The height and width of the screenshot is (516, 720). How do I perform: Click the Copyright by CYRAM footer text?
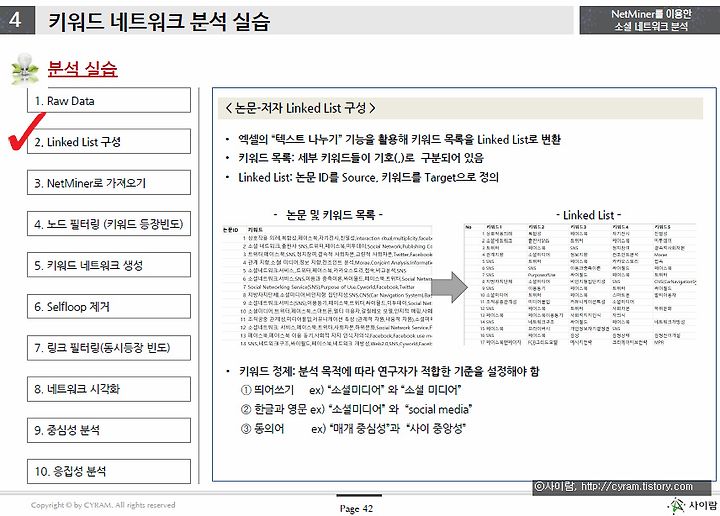[103, 505]
